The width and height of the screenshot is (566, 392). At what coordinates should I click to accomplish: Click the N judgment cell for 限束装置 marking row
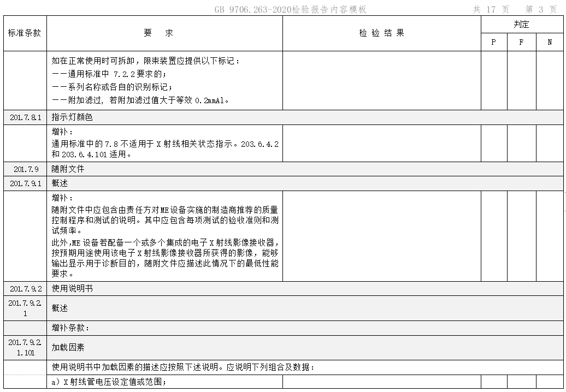click(x=550, y=80)
